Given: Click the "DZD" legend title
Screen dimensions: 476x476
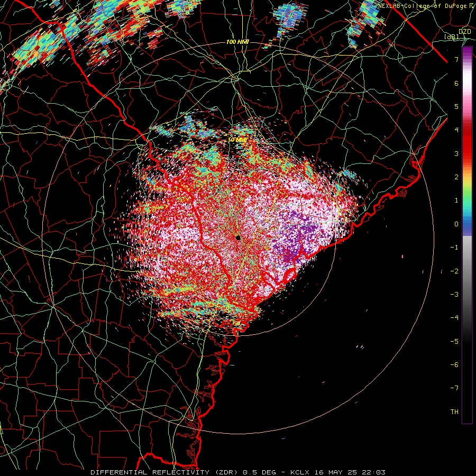Looking at the screenshot, I should (465, 32).
